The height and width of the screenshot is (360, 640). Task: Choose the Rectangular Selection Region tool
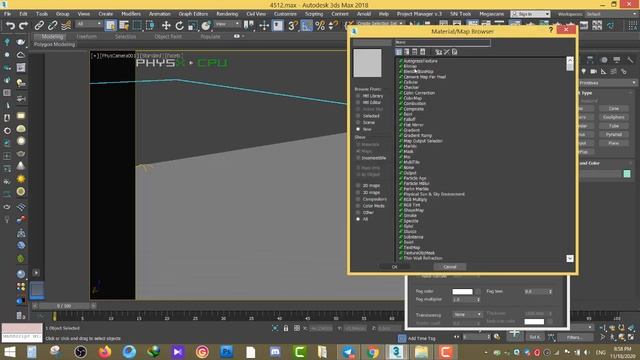[x=137, y=25]
